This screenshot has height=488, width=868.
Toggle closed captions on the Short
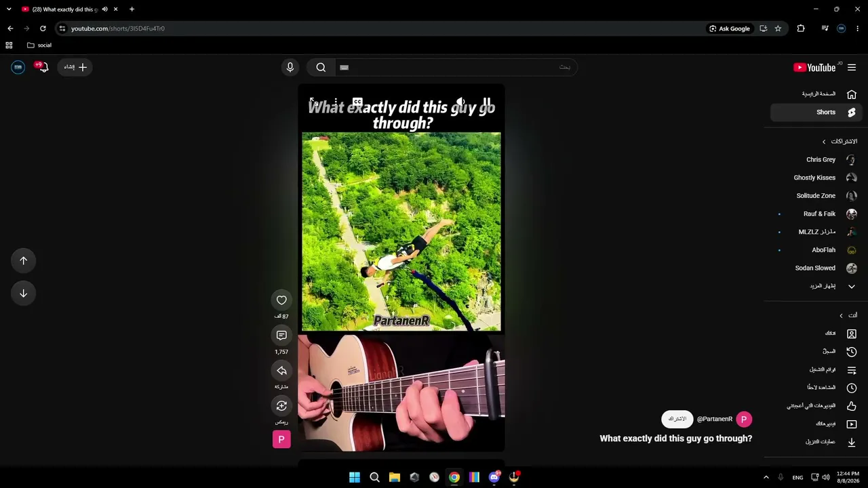357,102
